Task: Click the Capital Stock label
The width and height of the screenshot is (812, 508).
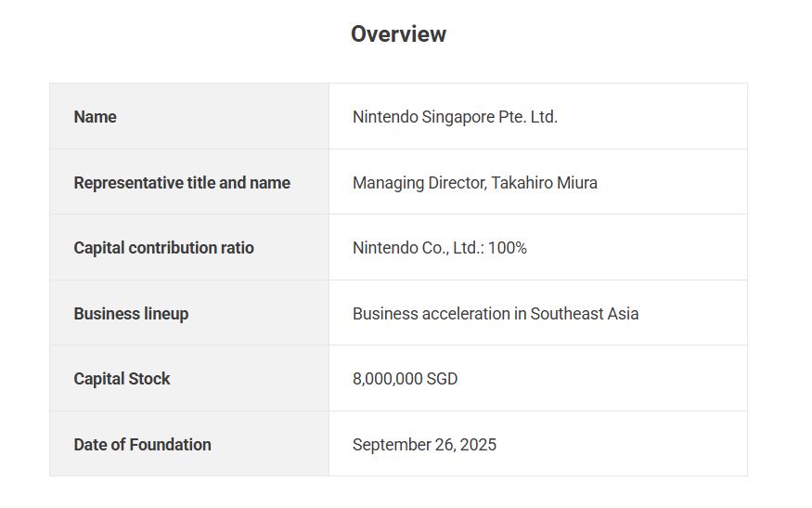Action: click(x=122, y=379)
